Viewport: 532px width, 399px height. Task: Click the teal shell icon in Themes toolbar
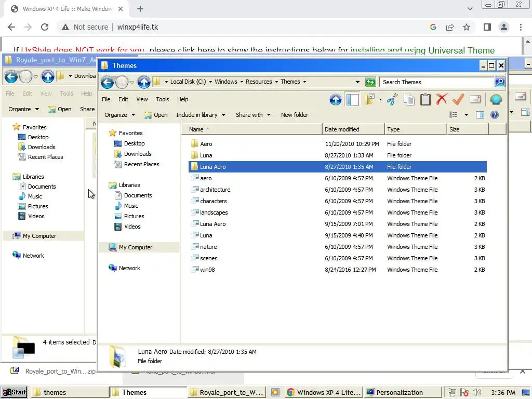pyautogui.click(x=496, y=99)
